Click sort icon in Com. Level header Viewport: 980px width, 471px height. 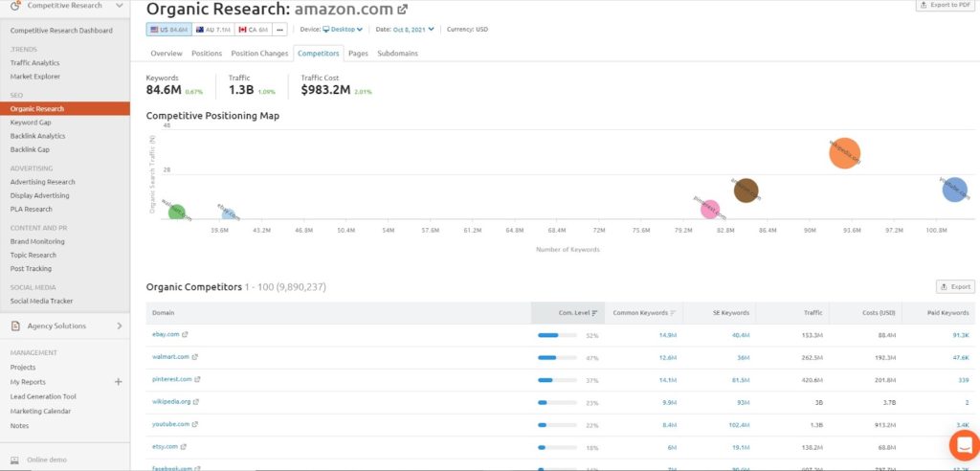tap(594, 313)
